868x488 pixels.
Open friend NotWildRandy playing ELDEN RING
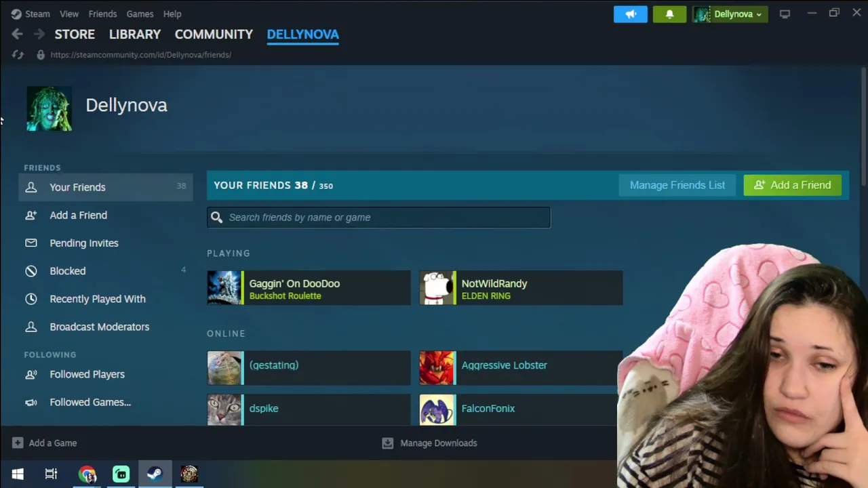521,288
